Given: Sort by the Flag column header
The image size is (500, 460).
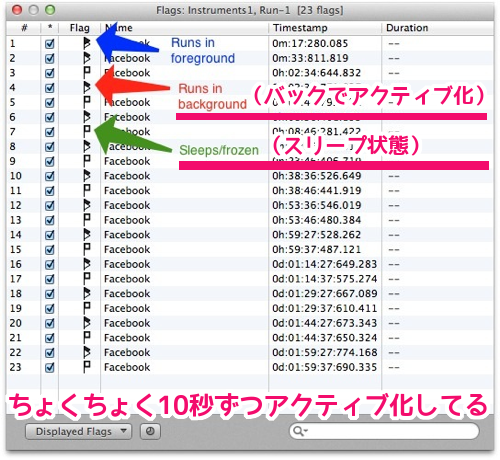Looking at the screenshot, I should coord(80,28).
